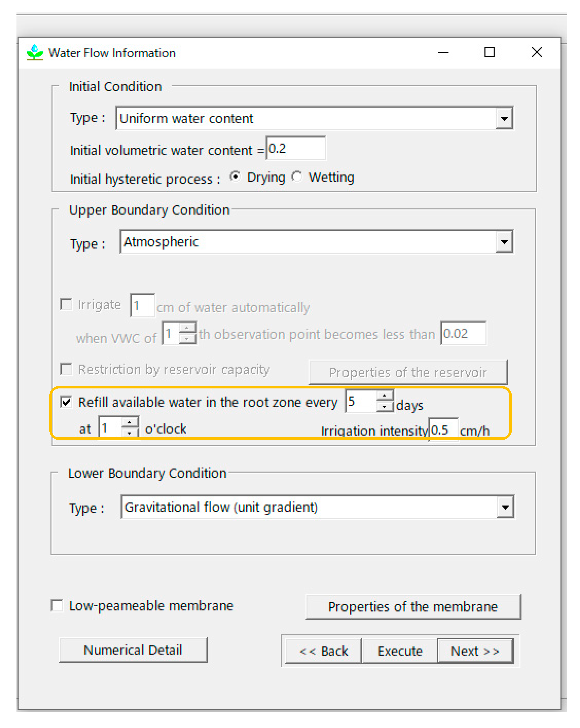This screenshot has height=728, width=580.
Task: Select the Drying hysteretic process option
Action: coord(235,176)
